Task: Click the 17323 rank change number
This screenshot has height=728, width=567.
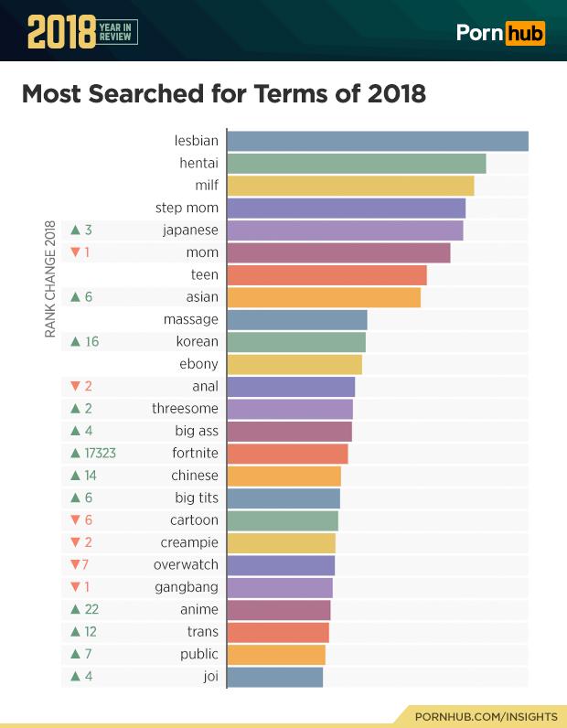Action: coord(101,453)
